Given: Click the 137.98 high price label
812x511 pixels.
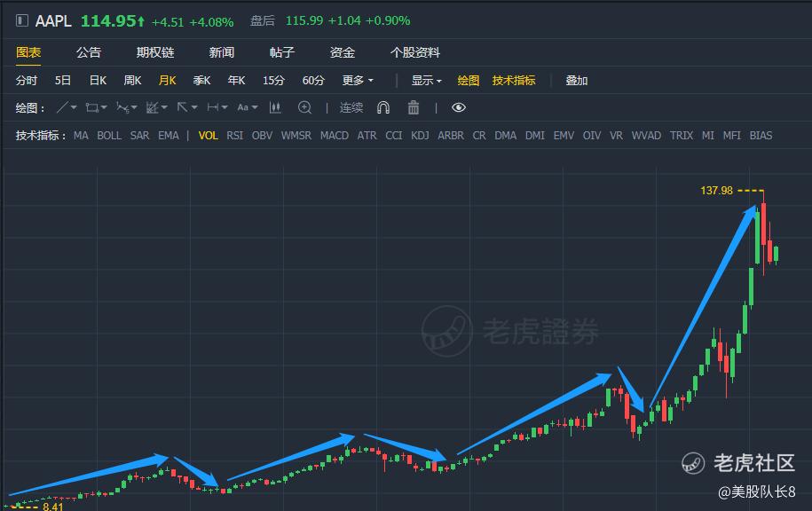Looking at the screenshot, I should 717,191.
